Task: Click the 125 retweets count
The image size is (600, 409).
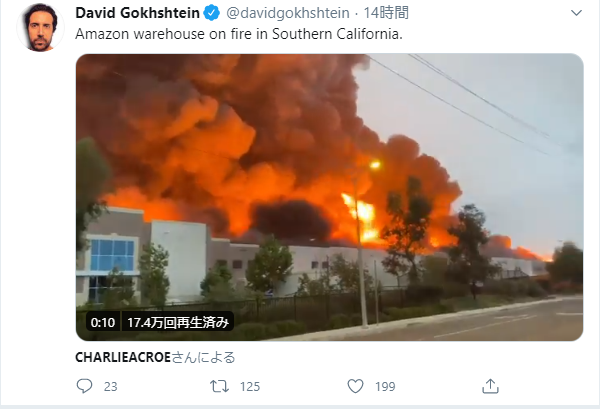Action: [250, 386]
